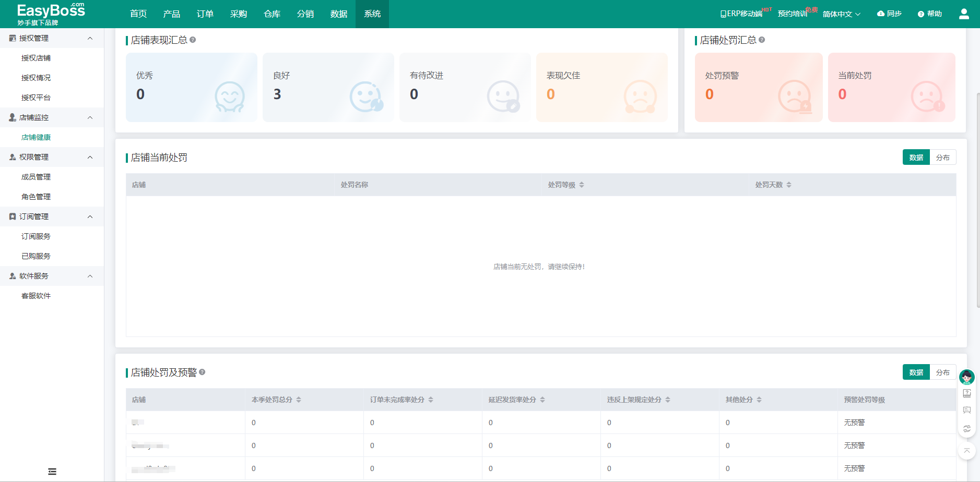Open the feedback message icon on right

(x=966, y=411)
